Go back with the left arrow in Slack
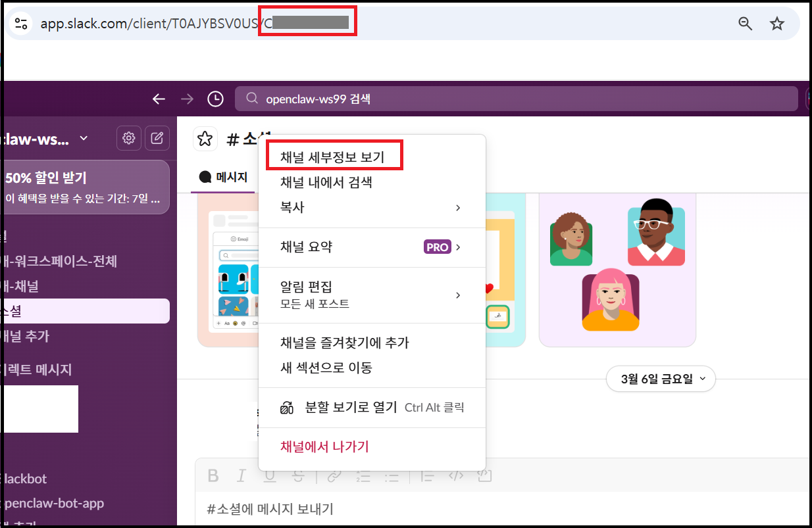812x528 pixels. click(x=159, y=99)
